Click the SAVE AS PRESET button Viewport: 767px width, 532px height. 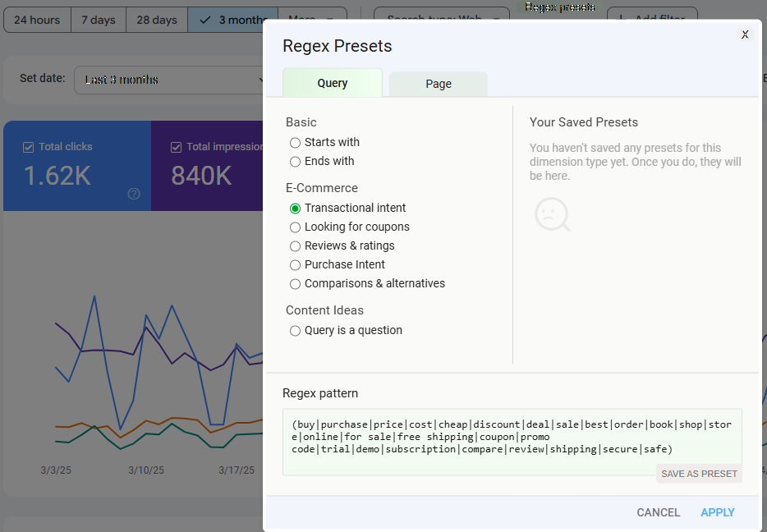coord(699,474)
